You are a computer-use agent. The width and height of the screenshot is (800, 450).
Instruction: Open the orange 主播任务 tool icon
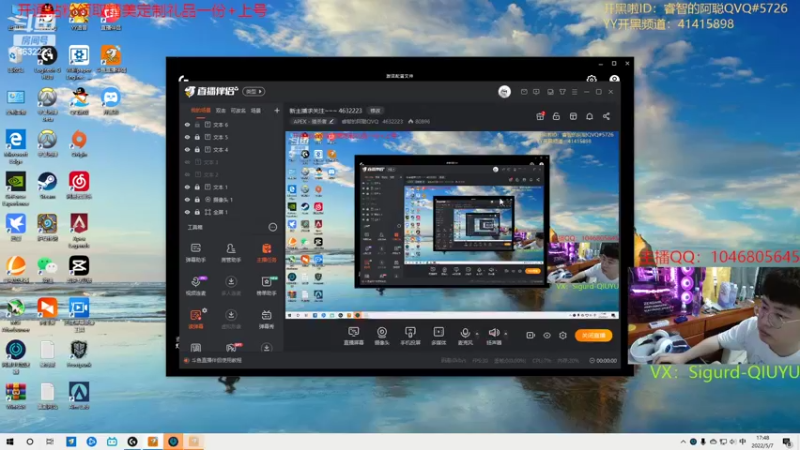(266, 253)
